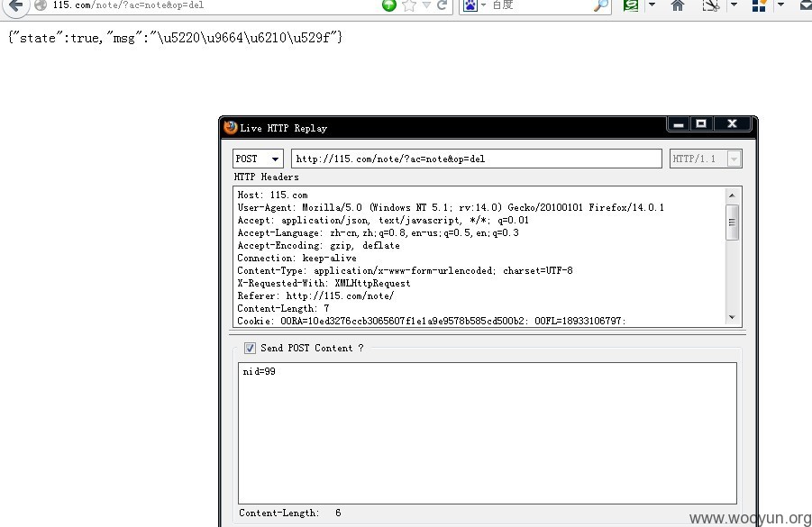This screenshot has width=812, height=527.
Task: Open the search engine selector dropdown arrow
Action: [483, 5]
